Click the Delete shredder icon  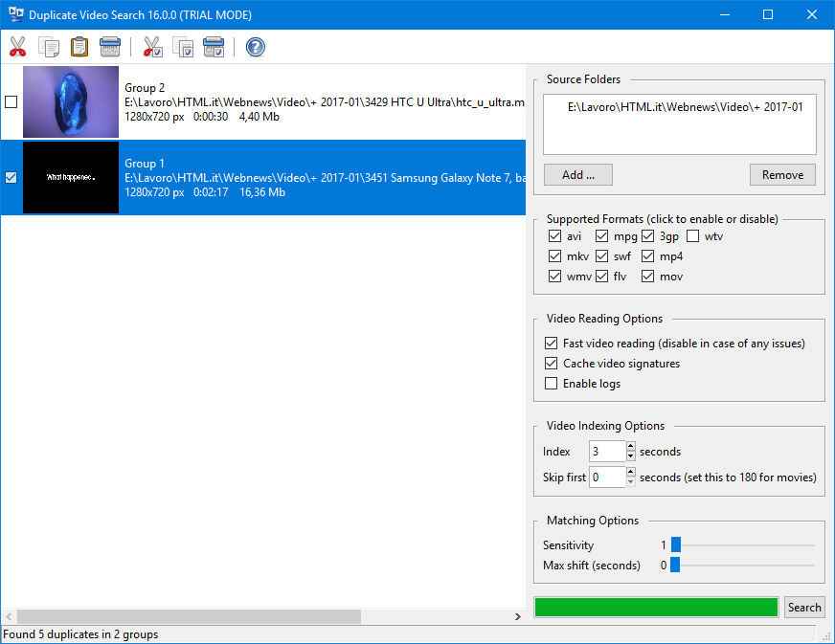110,47
